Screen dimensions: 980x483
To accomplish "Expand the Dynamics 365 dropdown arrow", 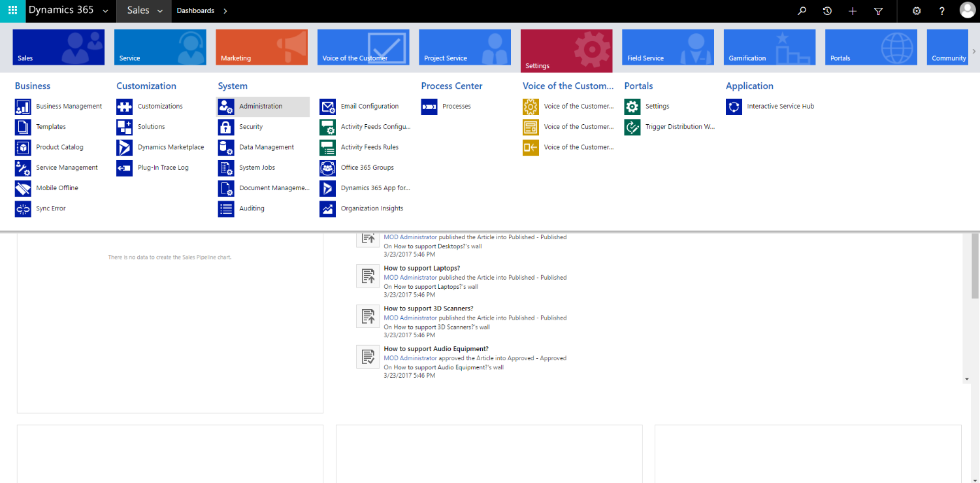I will click(x=105, y=11).
